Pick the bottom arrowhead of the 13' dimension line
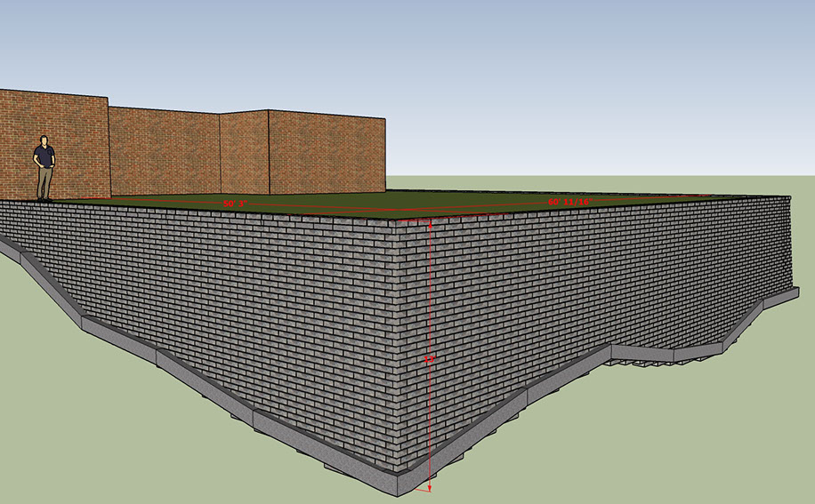The height and width of the screenshot is (504, 815). pyautogui.click(x=430, y=488)
